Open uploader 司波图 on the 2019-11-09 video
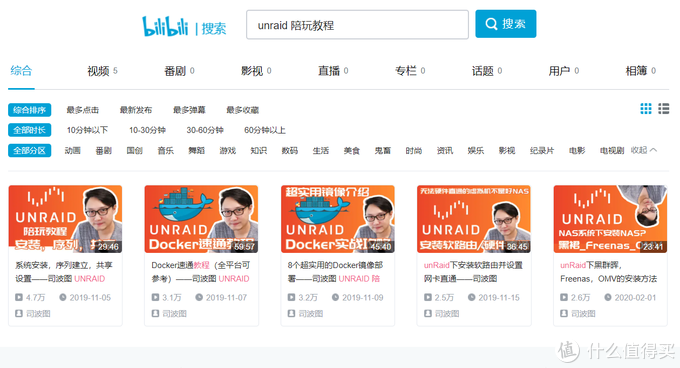Viewport: 680px width, 368px height. point(311,313)
